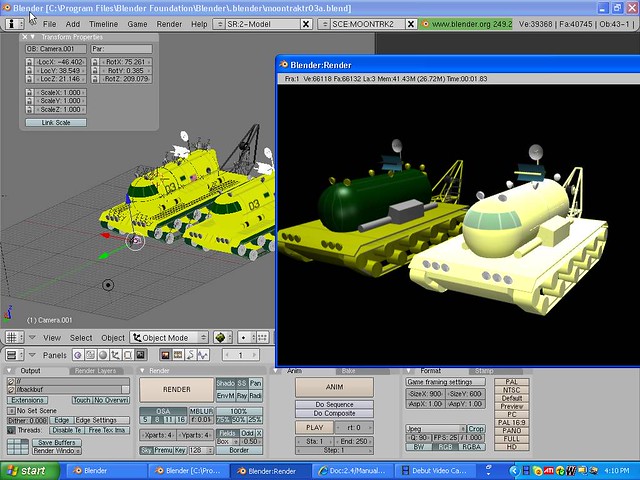Click the folder icon beside backbuf path
Viewport: 640px width, 480px height.
coord(11,389)
